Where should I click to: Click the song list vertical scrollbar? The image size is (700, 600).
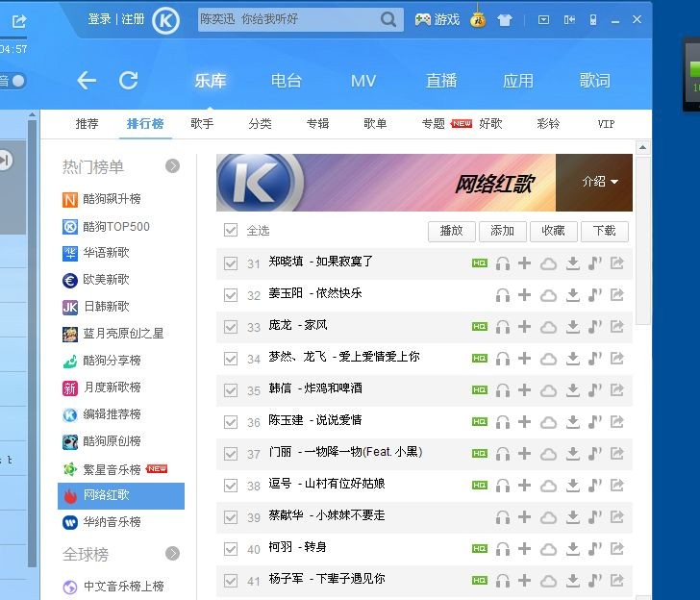pos(642,240)
